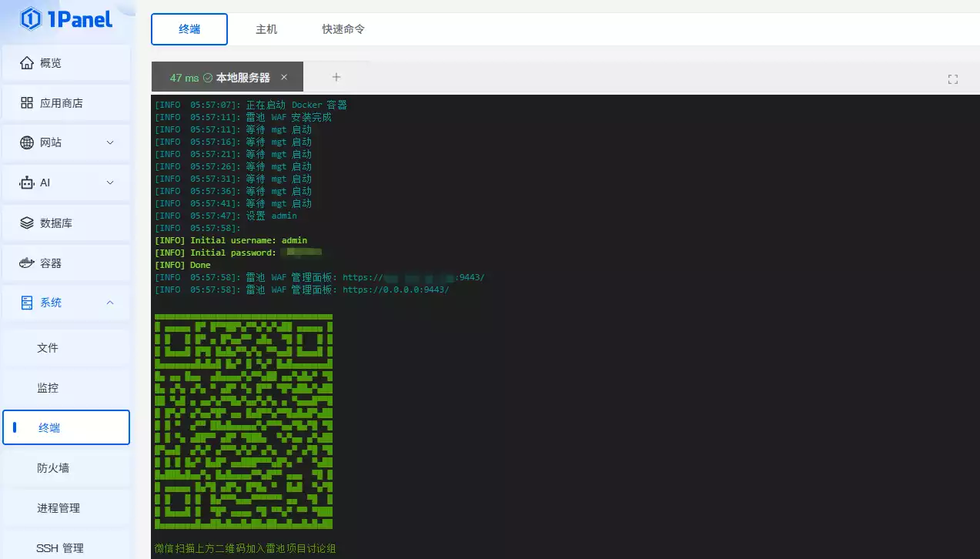Switch to the 主机 tab
The image size is (980, 559).
click(x=266, y=29)
